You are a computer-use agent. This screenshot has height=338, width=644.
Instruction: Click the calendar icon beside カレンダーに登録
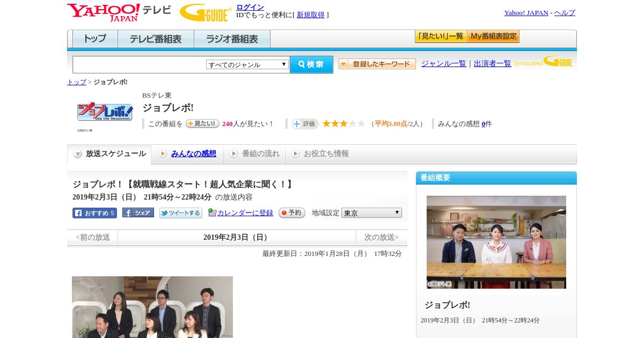tap(212, 212)
